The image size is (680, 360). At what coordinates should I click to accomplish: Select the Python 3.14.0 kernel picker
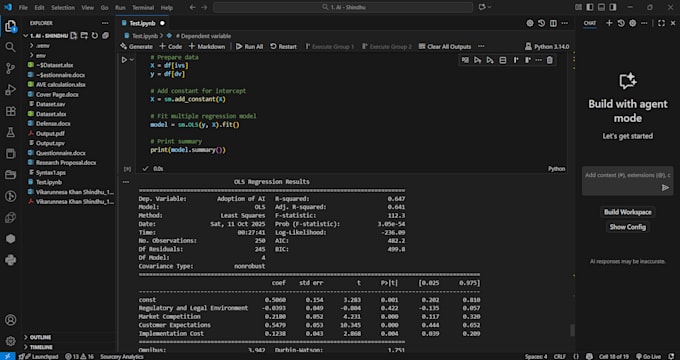point(547,46)
